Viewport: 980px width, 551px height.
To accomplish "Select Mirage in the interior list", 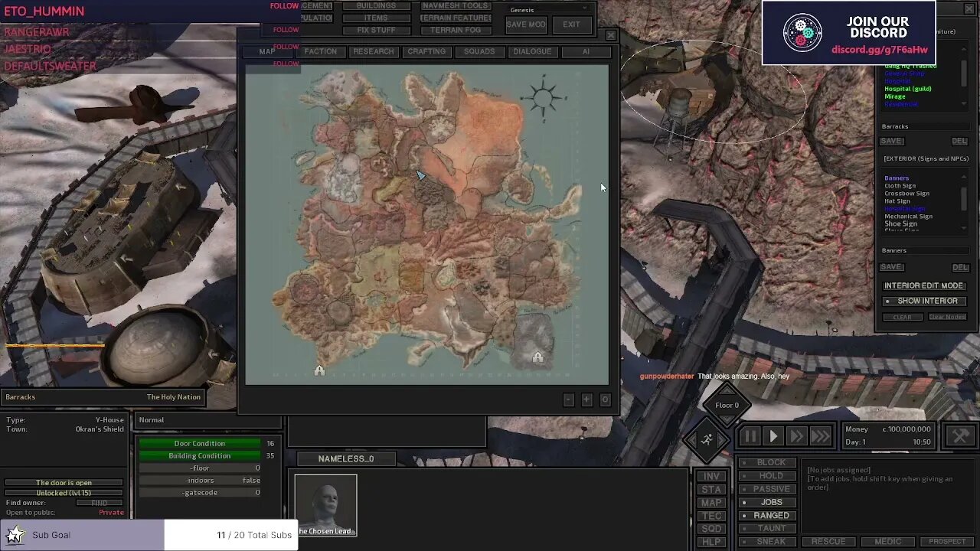I will pos(895,96).
